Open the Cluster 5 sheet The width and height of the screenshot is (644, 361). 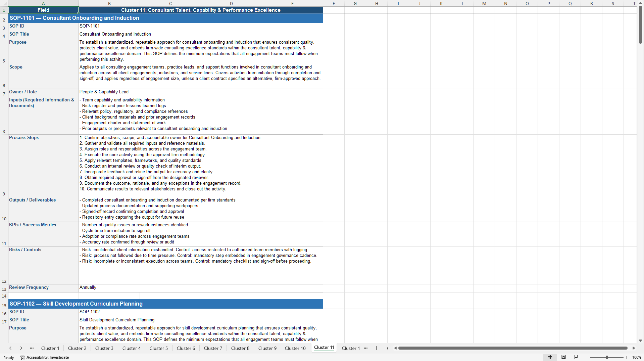point(159,348)
